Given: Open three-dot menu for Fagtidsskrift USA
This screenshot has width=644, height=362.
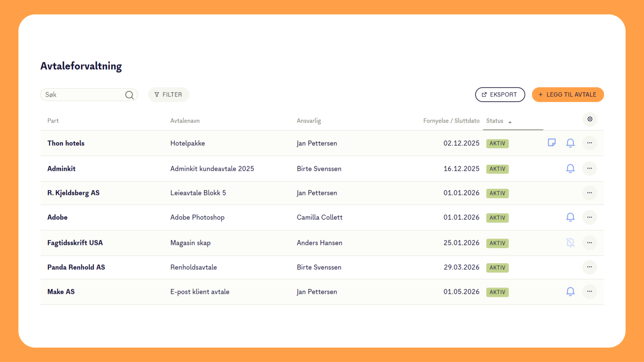Looking at the screenshot, I should click(x=589, y=243).
